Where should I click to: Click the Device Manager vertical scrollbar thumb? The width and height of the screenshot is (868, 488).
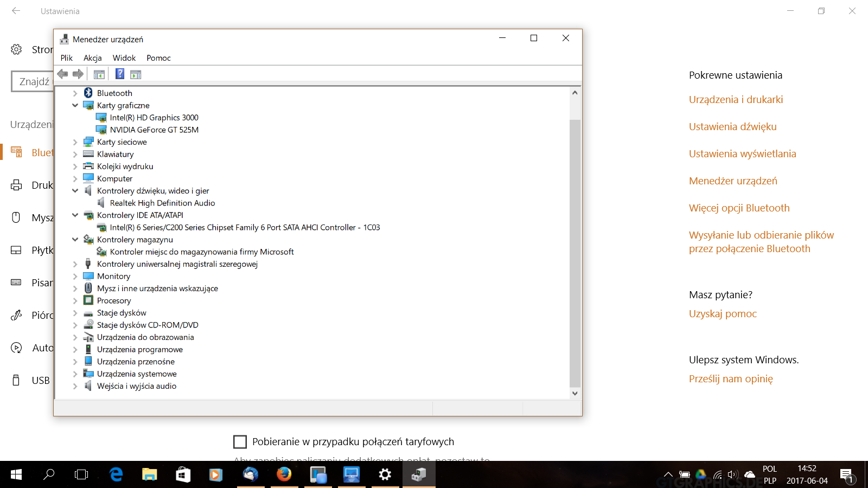(575, 252)
